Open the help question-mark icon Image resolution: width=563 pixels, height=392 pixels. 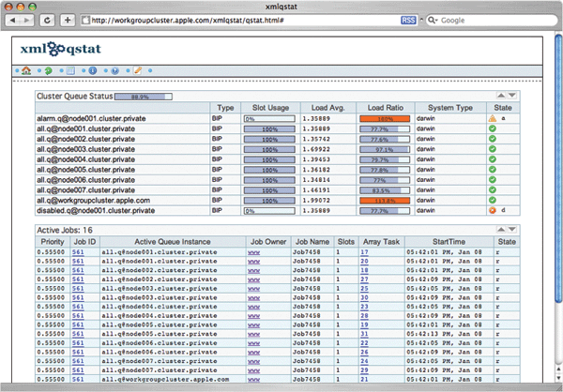tap(114, 71)
